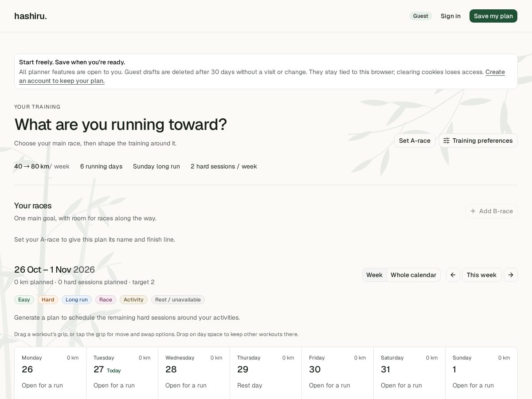
Task: Go to previous week arrow
Action: [453, 275]
